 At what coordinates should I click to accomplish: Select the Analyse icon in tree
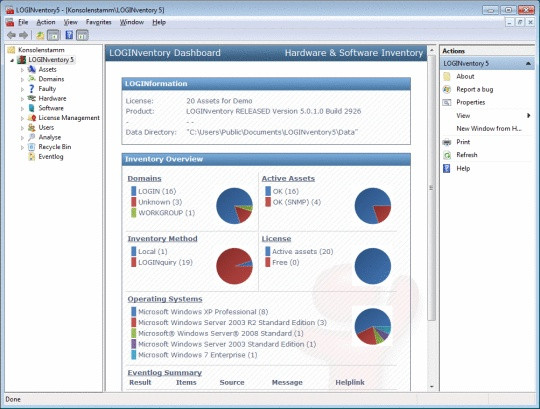click(32, 137)
